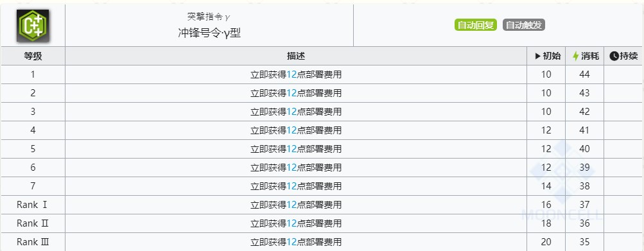Click the lightning bolt 消耗 icon

(x=575, y=56)
